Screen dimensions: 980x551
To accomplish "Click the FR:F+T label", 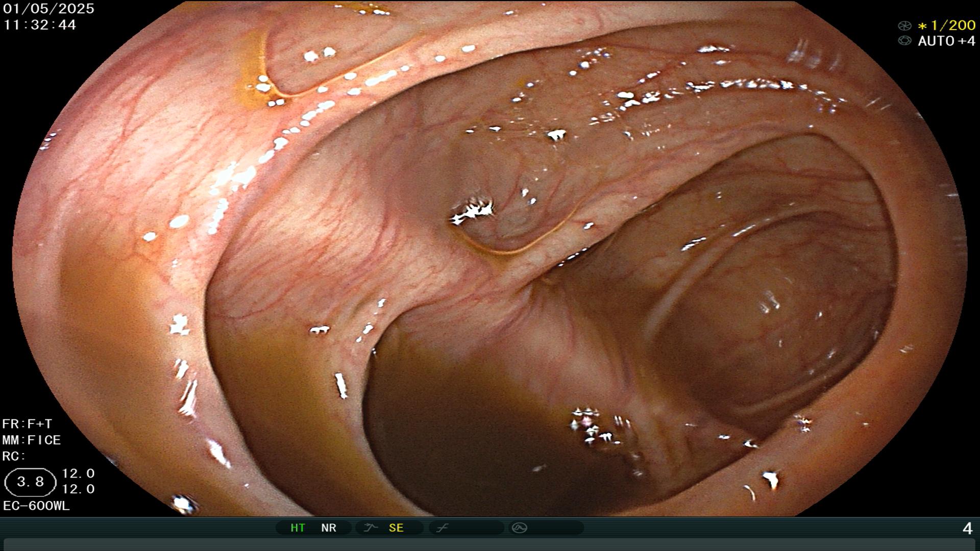I will click(x=27, y=424).
